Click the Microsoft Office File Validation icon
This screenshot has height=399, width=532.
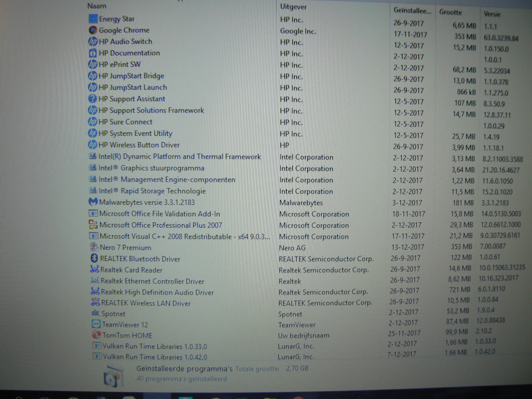click(93, 213)
